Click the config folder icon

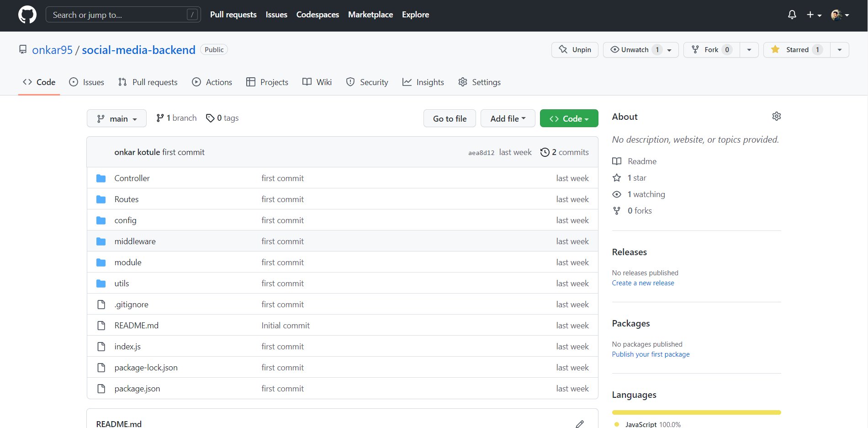(x=101, y=220)
